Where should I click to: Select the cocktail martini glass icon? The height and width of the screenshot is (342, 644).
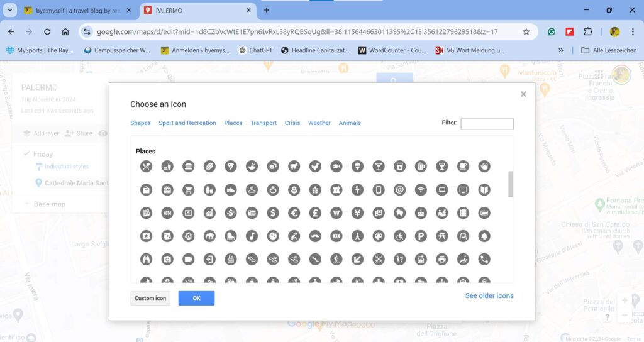379,166
